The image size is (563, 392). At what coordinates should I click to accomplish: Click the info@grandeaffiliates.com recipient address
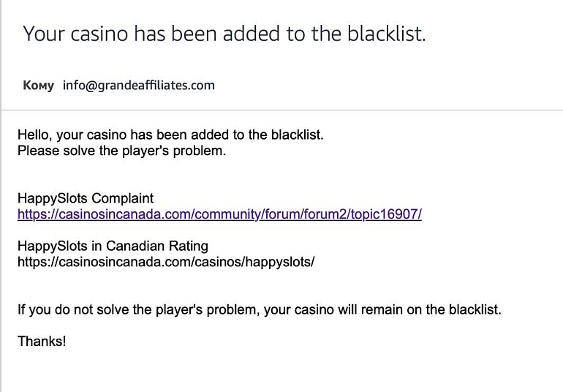pyautogui.click(x=139, y=86)
